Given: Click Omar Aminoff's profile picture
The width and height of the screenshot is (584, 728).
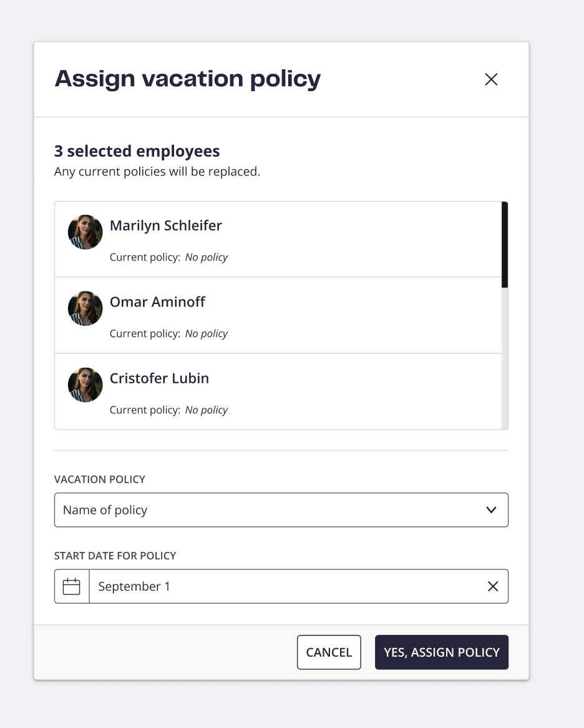Looking at the screenshot, I should click(x=85, y=308).
